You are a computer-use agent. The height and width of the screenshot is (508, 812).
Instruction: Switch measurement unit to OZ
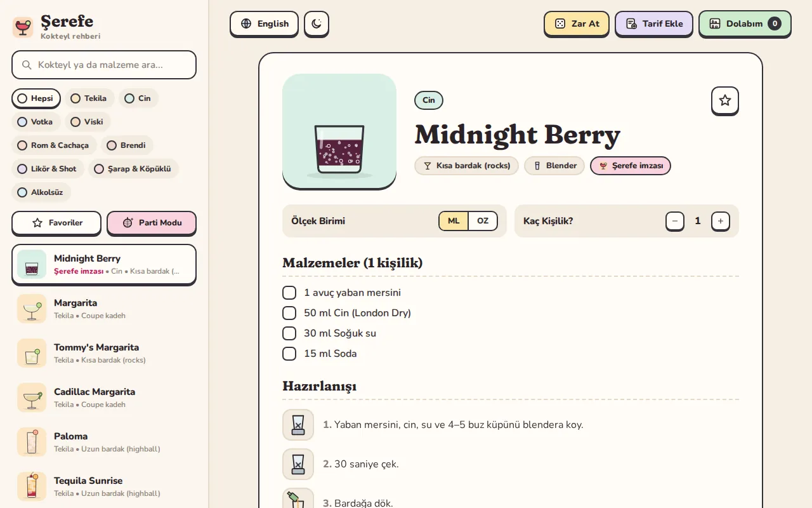coord(483,221)
